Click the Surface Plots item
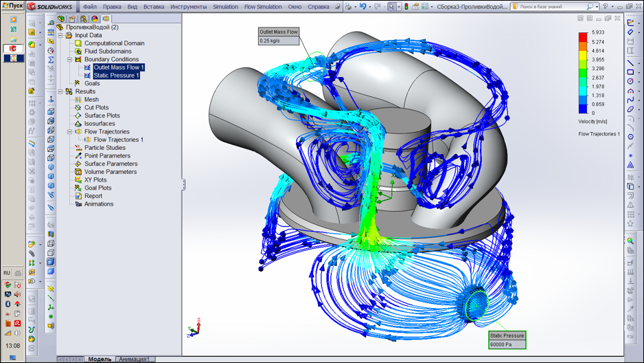The height and width of the screenshot is (363, 644). pos(102,115)
